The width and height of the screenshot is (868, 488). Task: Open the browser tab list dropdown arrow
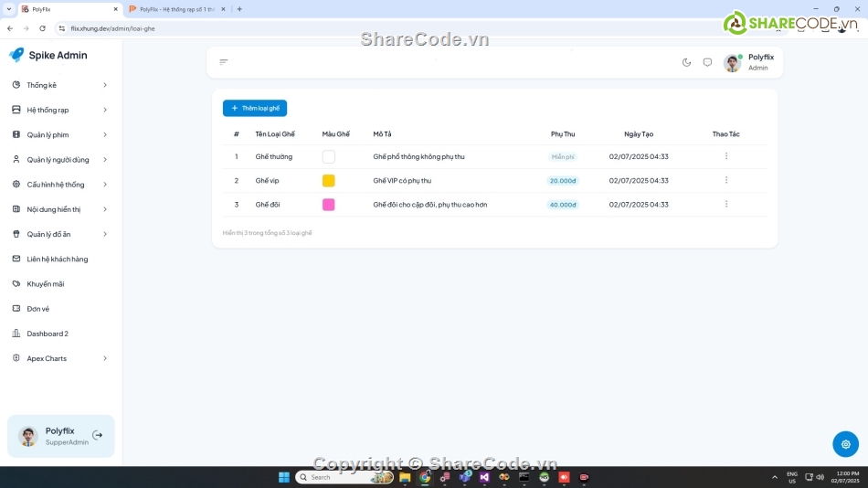tap(9, 9)
